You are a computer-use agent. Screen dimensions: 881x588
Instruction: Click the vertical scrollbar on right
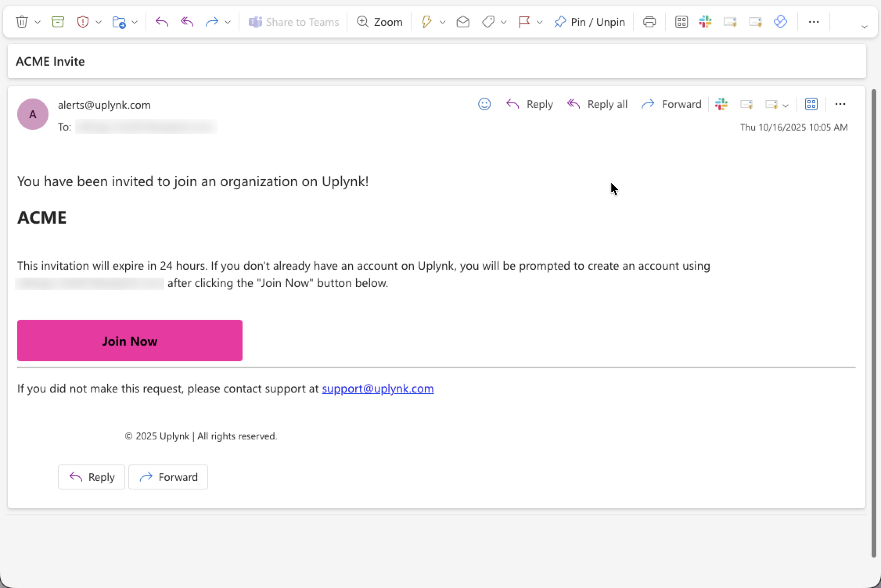(x=874, y=323)
